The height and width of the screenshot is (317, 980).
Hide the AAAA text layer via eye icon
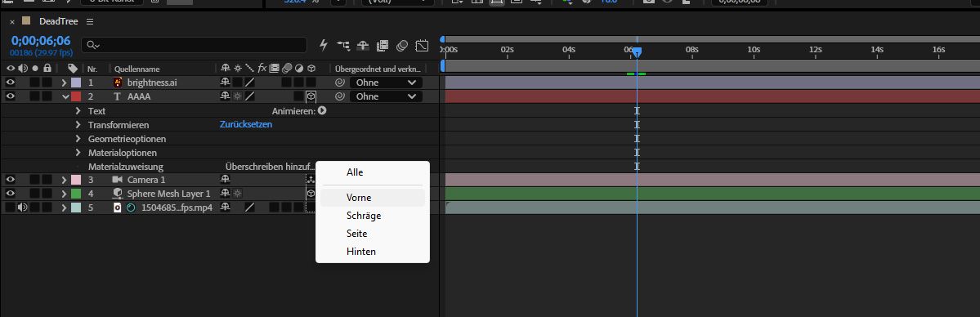pos(10,96)
